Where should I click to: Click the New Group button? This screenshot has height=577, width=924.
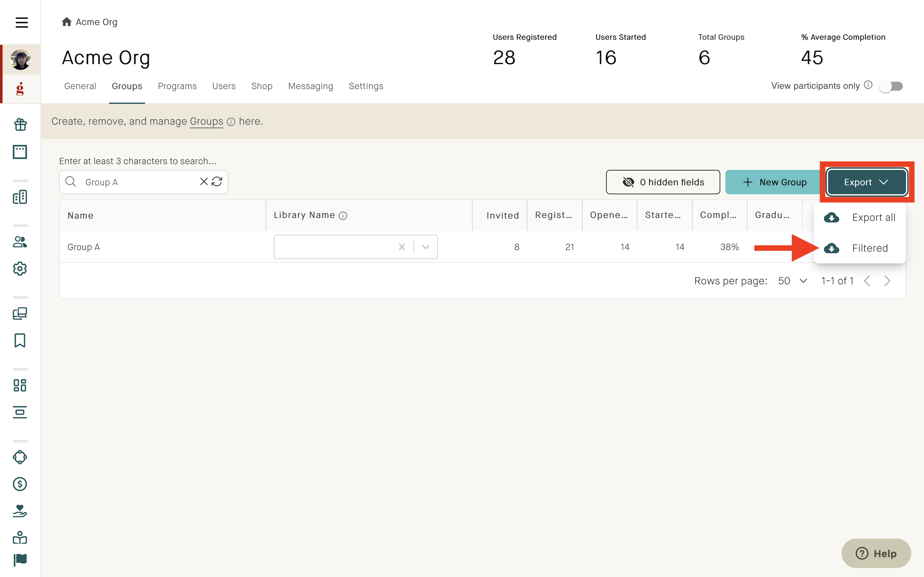pos(774,182)
